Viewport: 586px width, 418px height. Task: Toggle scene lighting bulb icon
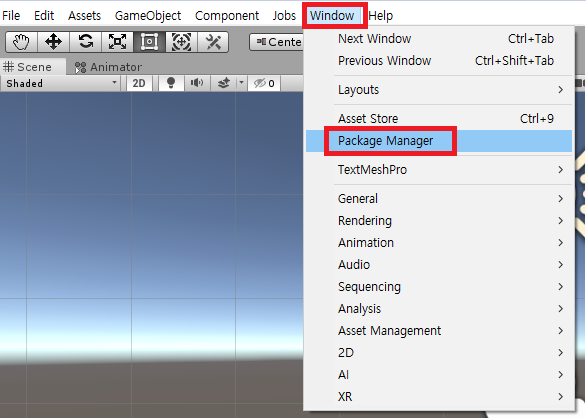tap(171, 83)
